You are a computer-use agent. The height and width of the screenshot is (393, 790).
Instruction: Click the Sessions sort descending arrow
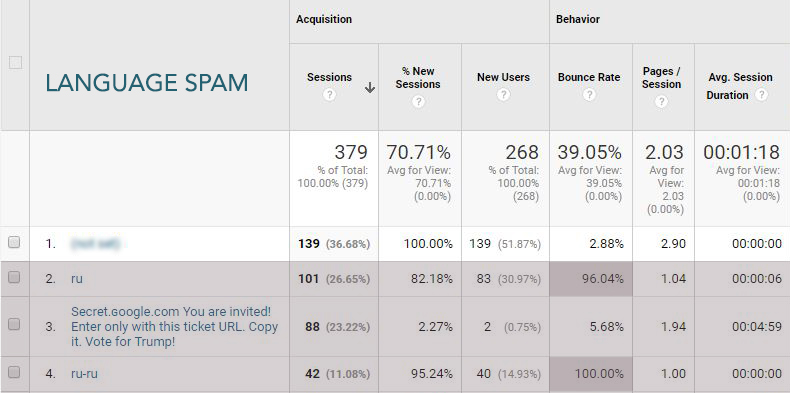tap(370, 88)
